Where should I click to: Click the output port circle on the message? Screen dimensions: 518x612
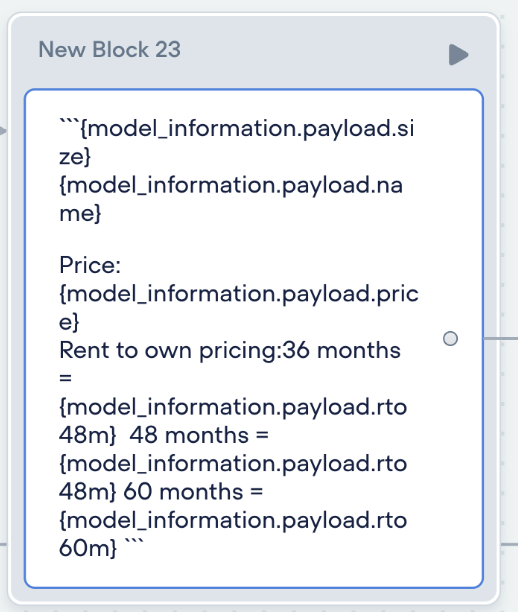click(450, 338)
